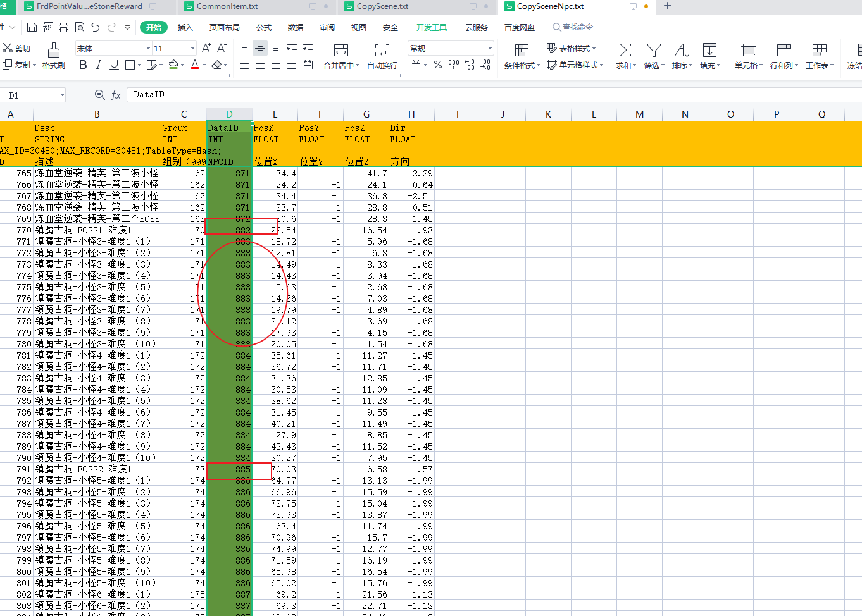
Task: Decrease the indent level
Action: pos(292,48)
